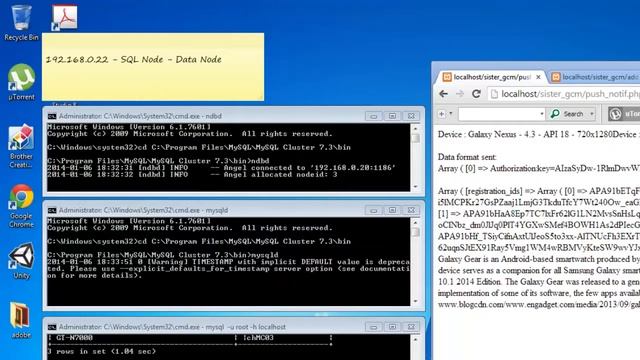
Task: Go forward in the Chrome browser
Action: (x=460, y=94)
